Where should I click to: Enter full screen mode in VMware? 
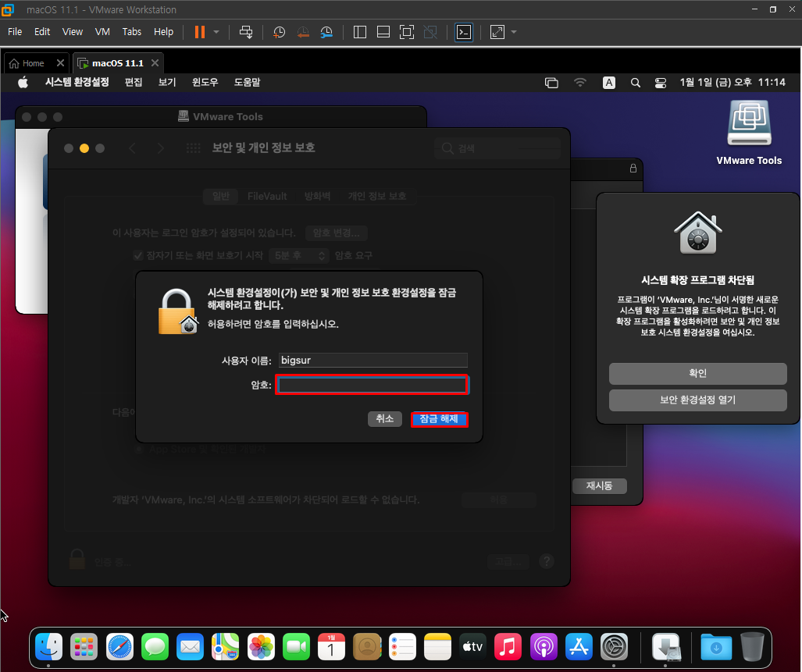[407, 32]
